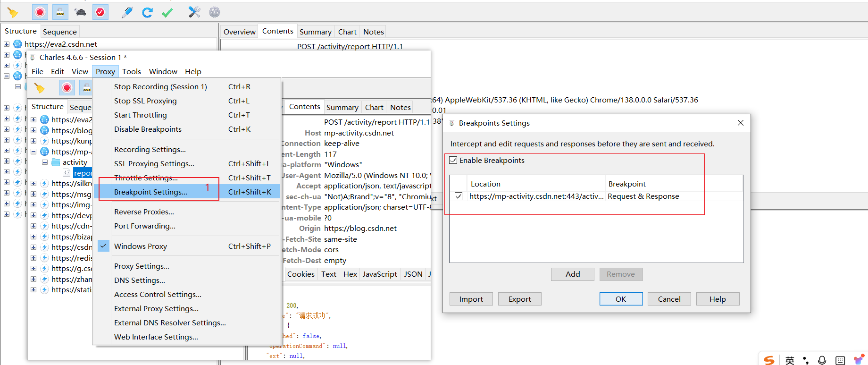This screenshot has width=868, height=365.
Task: Open External Proxy Settings... from the Proxy menu
Action: (x=186, y=308)
